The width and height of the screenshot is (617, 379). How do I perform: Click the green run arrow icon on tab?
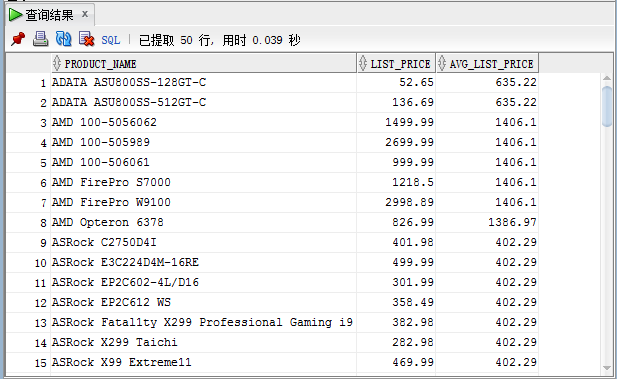coord(15,15)
